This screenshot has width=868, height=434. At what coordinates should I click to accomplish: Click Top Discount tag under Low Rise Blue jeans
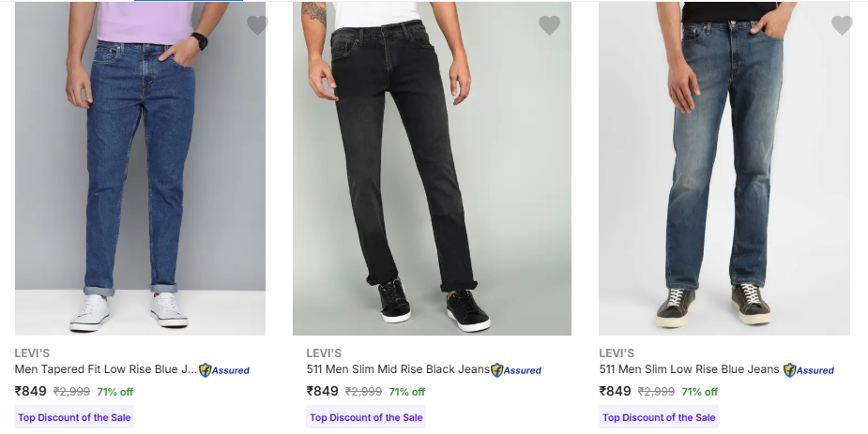(x=659, y=417)
